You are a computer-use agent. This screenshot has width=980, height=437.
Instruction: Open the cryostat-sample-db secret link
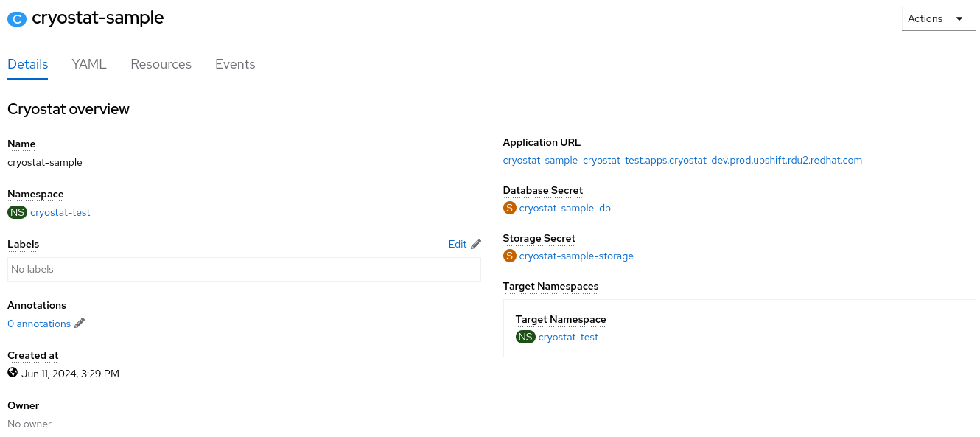pyautogui.click(x=564, y=208)
